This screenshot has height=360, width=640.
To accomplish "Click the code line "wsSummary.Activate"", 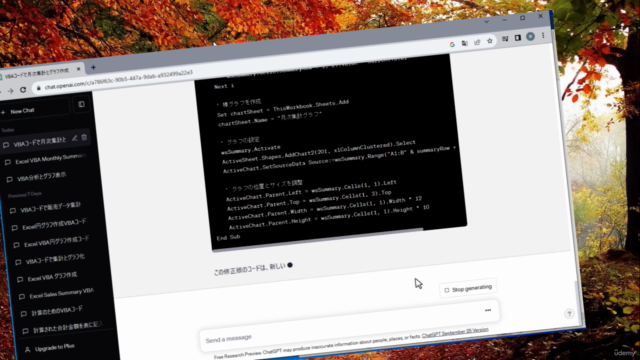I will [x=251, y=149].
